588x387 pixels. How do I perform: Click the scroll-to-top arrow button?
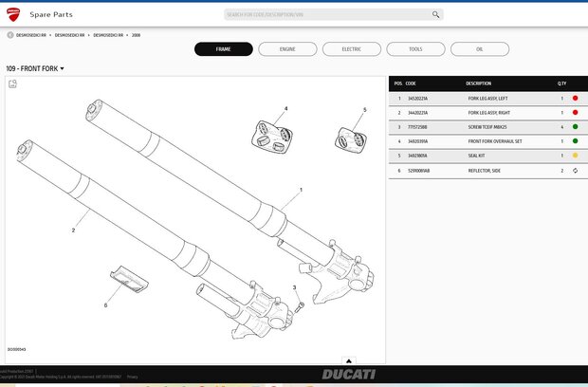[349, 360]
